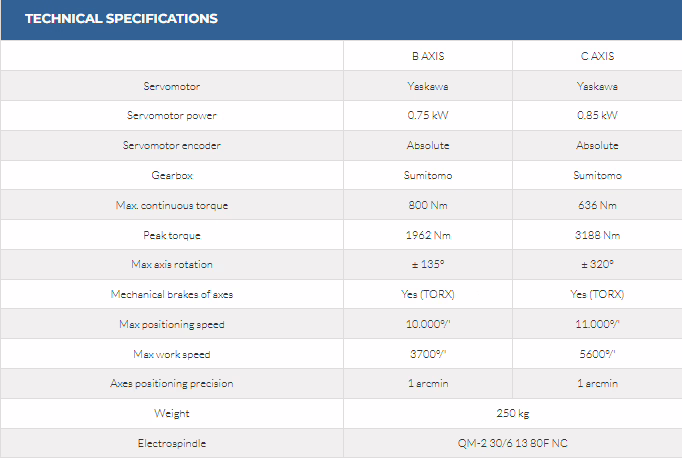Viewport: 682px width, 460px height.
Task: Select the 636 Nm torque value
Action: [597, 206]
